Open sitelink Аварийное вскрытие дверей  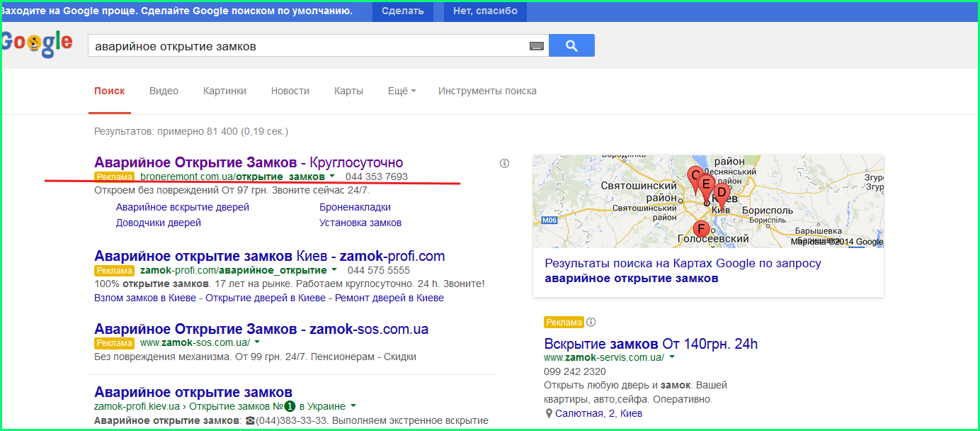(x=183, y=207)
